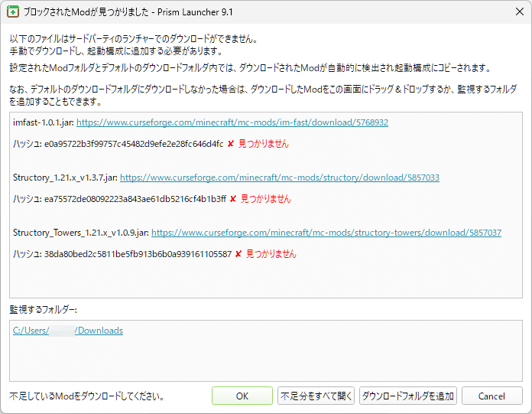This screenshot has height=414, width=532.
Task: Click 見つかりません status for Structory 1.3.7
Action: coord(266,199)
